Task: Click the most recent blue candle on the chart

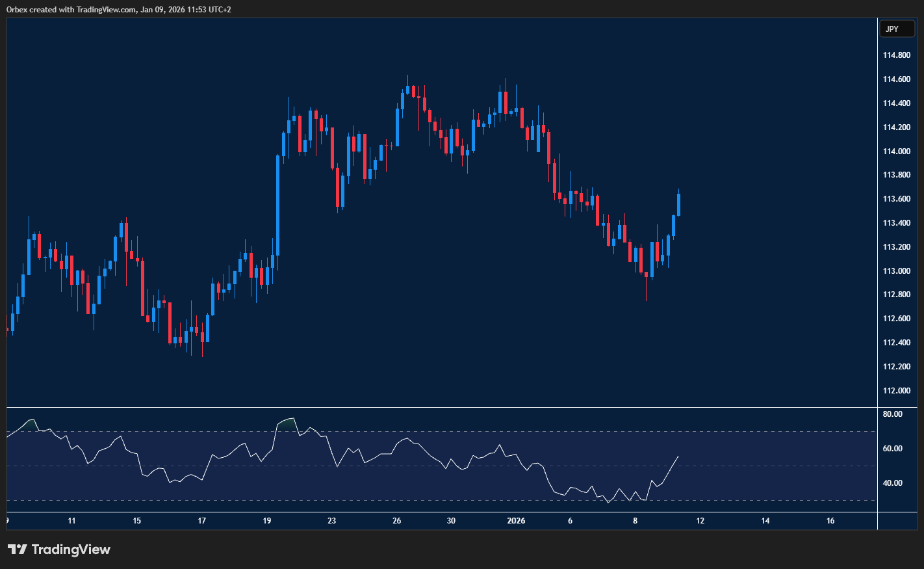Action: pyautogui.click(x=678, y=204)
